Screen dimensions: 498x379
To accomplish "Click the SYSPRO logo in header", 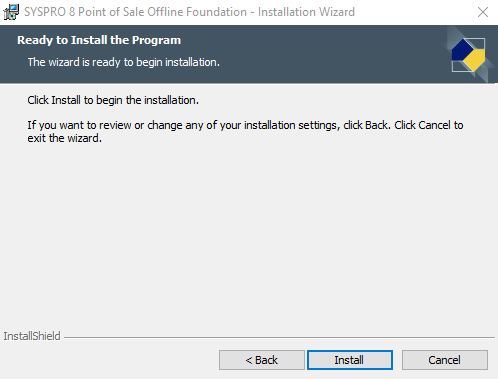I will point(468,55).
